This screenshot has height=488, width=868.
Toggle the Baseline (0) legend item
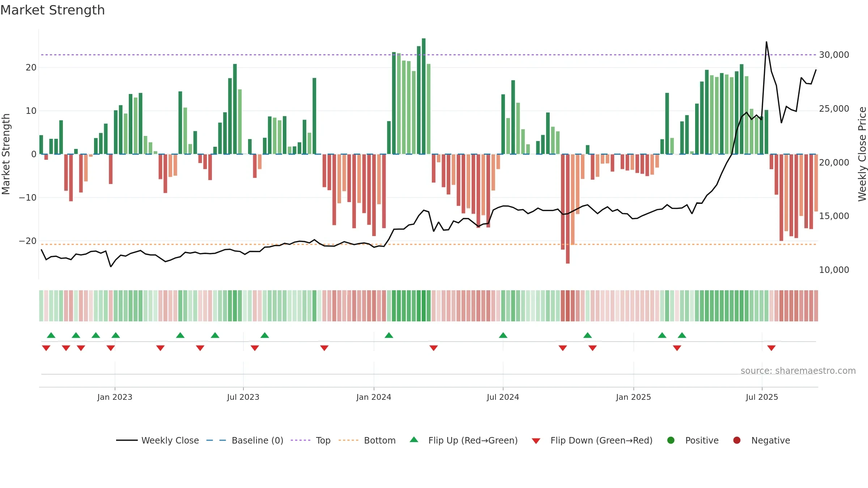pos(245,440)
